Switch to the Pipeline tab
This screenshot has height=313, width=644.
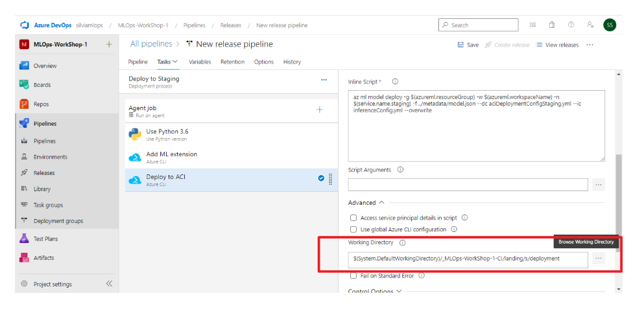[x=138, y=62]
